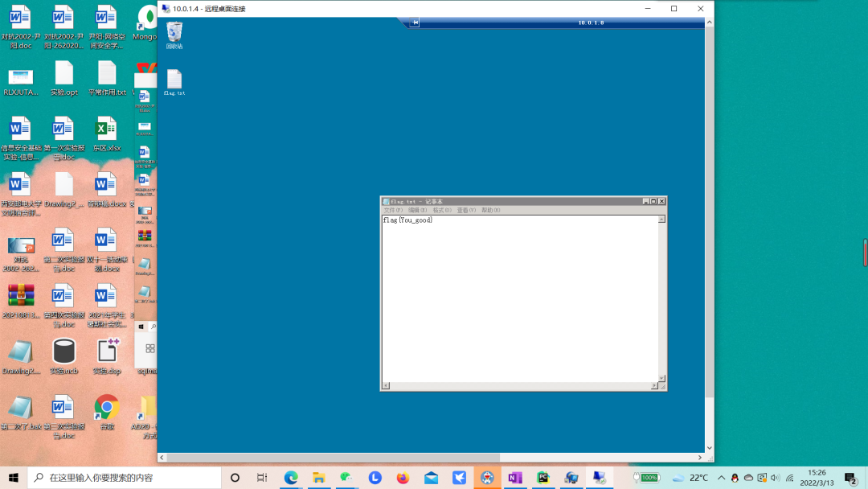
Task: Click inside the Notepad text area showing flag{You_good}
Action: (519, 298)
